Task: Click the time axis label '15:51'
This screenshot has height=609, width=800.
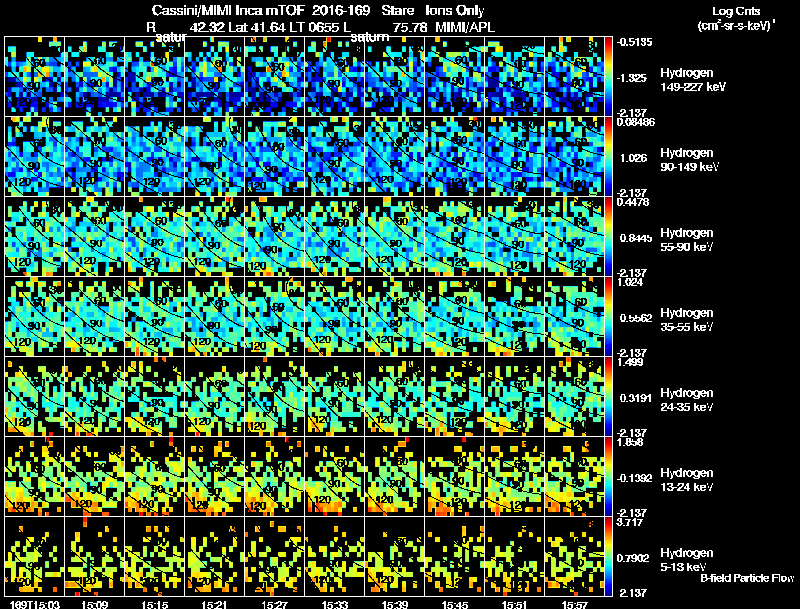Action: click(515, 605)
